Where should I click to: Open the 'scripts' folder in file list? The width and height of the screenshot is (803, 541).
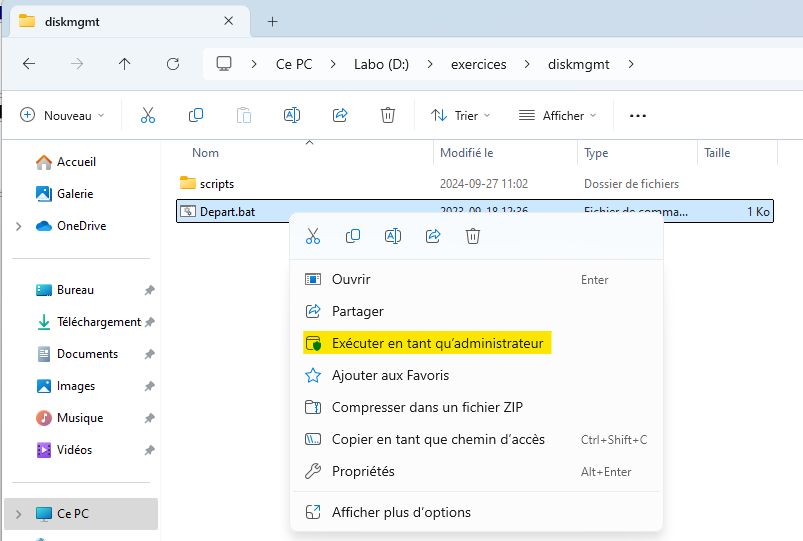[x=216, y=184]
